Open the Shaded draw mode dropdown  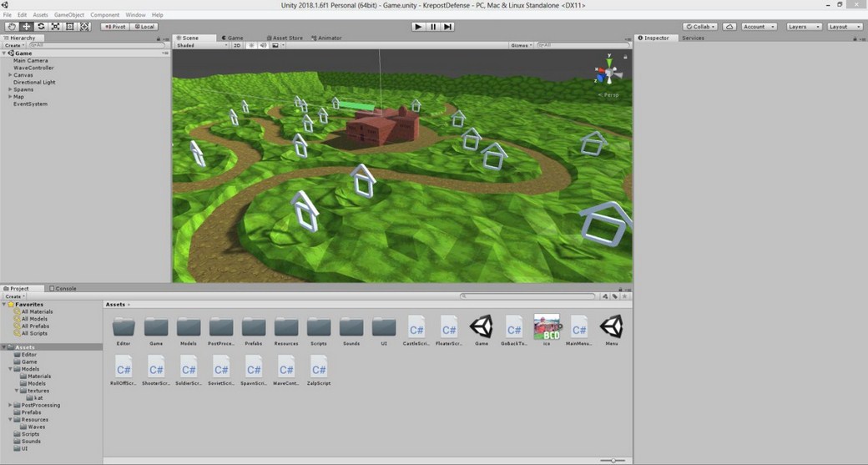tap(201, 45)
